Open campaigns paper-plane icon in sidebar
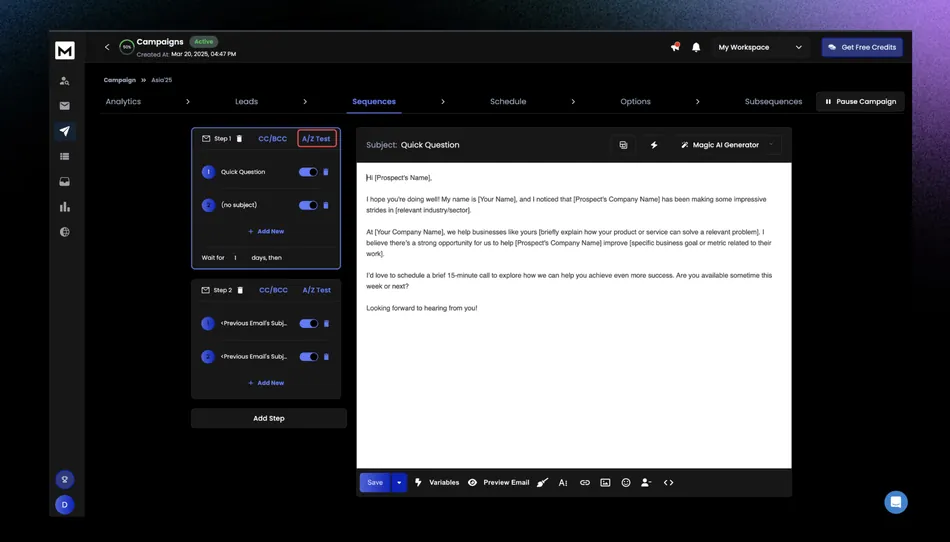This screenshot has height=542, width=950. click(65, 131)
